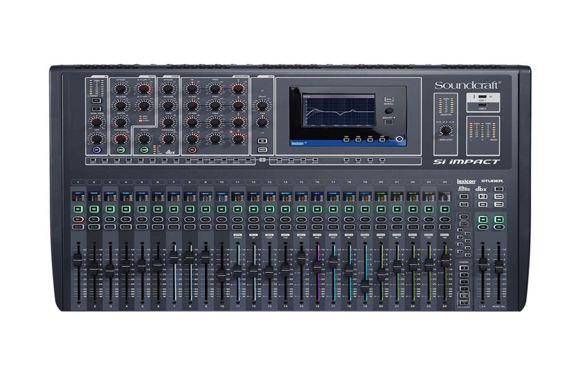Click the channel 16 purple scribble strip display

tap(317, 197)
